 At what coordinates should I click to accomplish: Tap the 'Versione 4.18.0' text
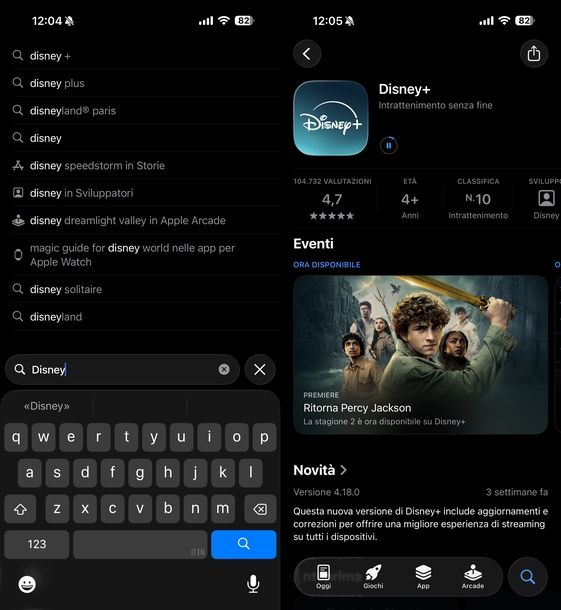click(x=326, y=492)
